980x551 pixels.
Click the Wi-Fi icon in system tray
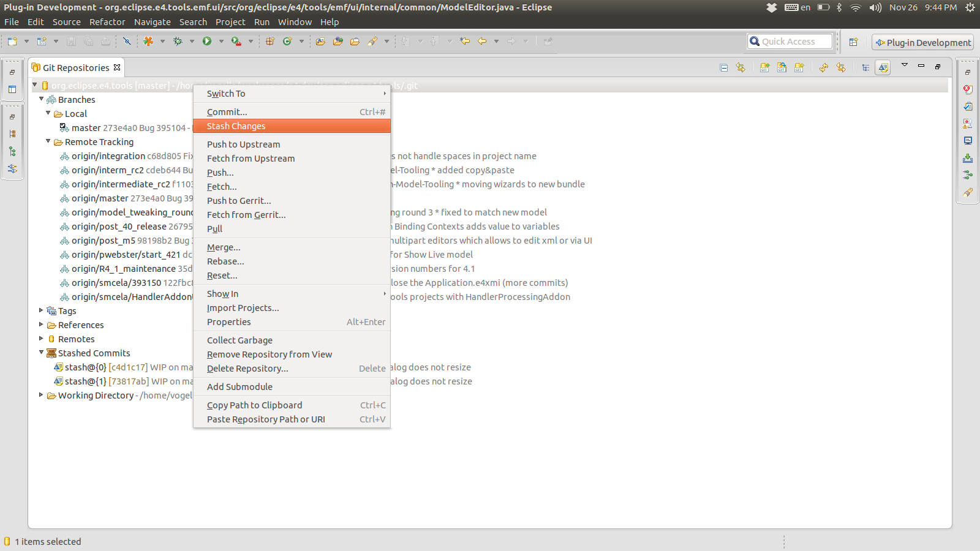tap(856, 7)
